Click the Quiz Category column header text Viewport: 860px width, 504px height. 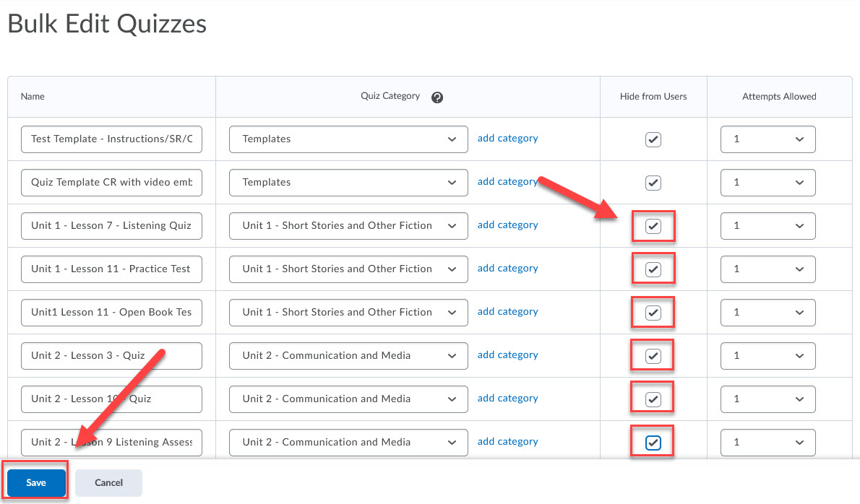tap(390, 96)
